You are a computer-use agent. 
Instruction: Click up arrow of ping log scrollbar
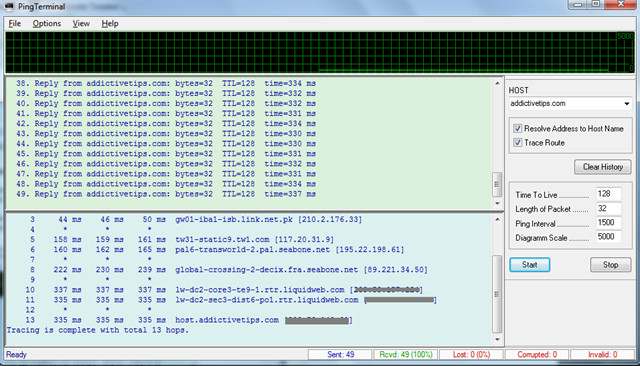click(x=497, y=83)
